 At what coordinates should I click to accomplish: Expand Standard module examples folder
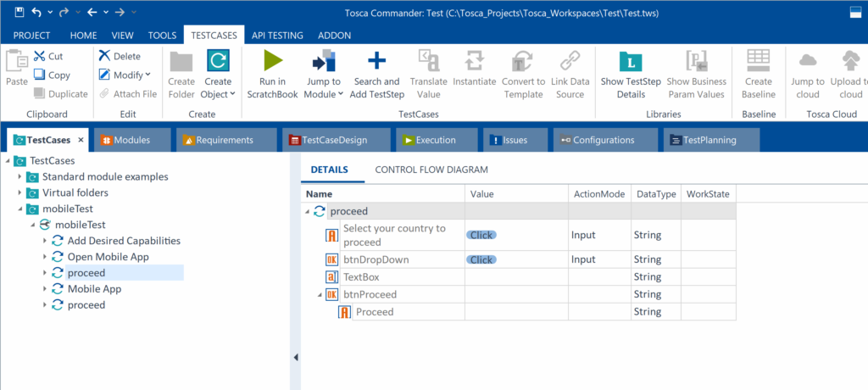[20, 176]
